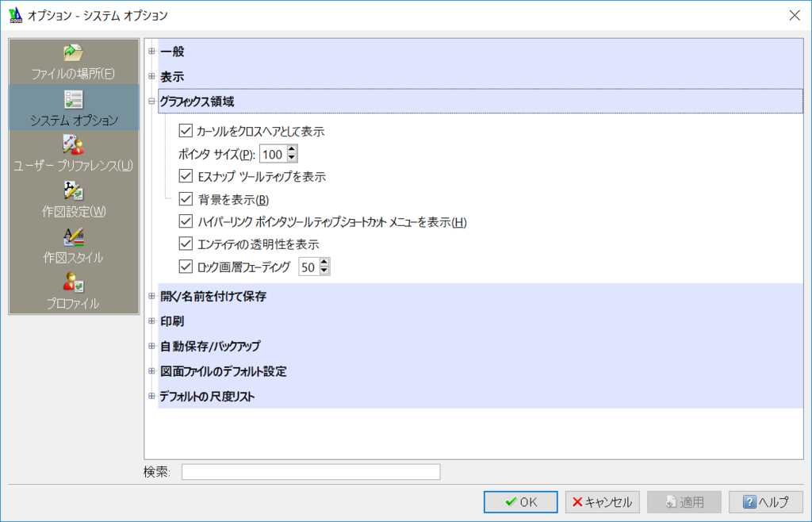
Task: Click the ロック画層フェーディング value field 50
Action: (x=308, y=267)
